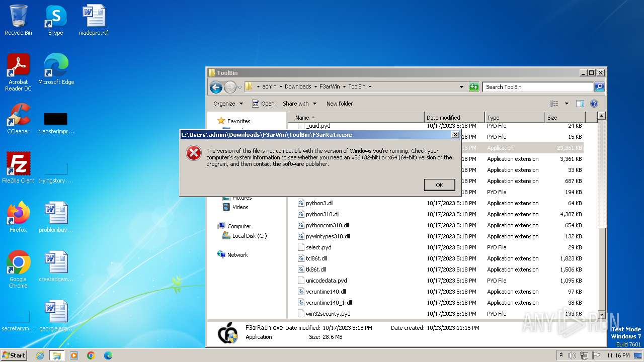
Task: Open FileZilla Client desktop shortcut
Action: 18,168
